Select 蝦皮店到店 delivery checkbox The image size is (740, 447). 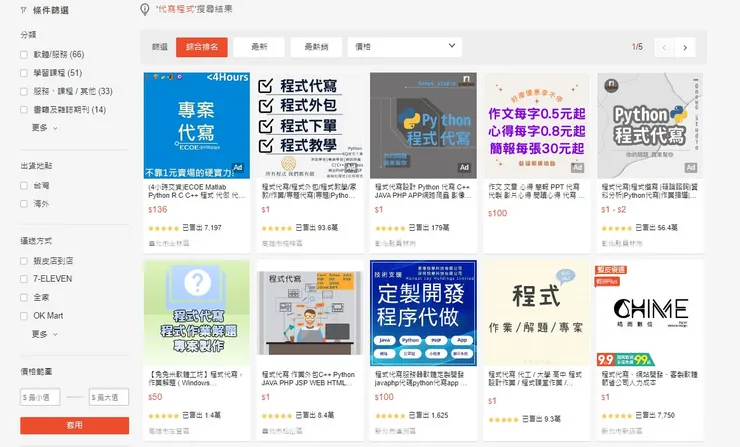(24, 261)
